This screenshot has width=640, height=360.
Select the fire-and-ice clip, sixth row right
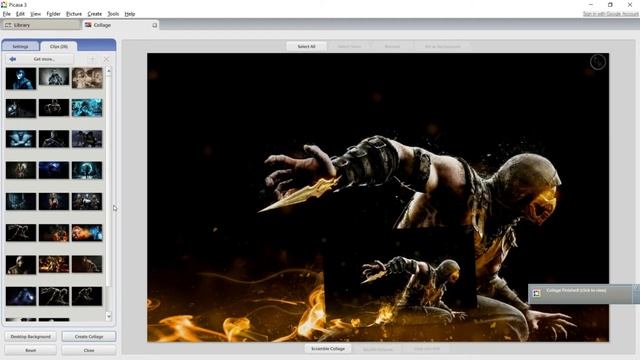(87, 233)
